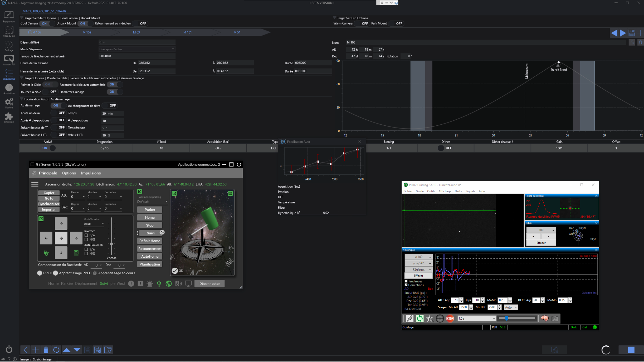Uncheck the Corrections checkbox in PHD2
644x362 pixels.
tap(406, 285)
